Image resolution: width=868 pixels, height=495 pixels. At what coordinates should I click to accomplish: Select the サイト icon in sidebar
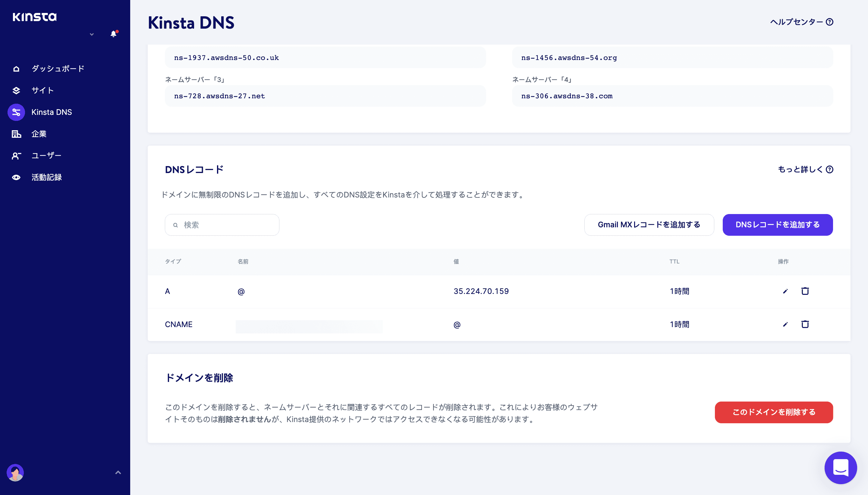tap(16, 90)
